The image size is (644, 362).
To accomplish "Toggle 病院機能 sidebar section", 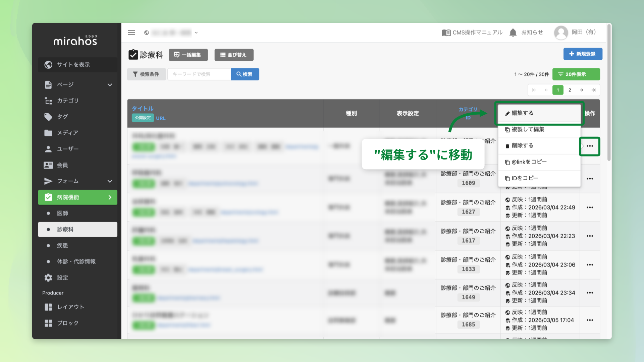I will (78, 197).
